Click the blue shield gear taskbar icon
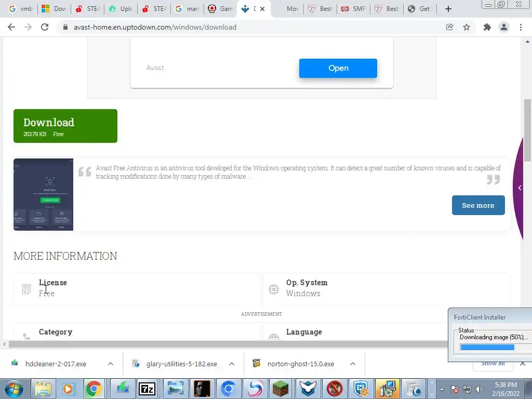532x399 pixels. [x=361, y=389]
